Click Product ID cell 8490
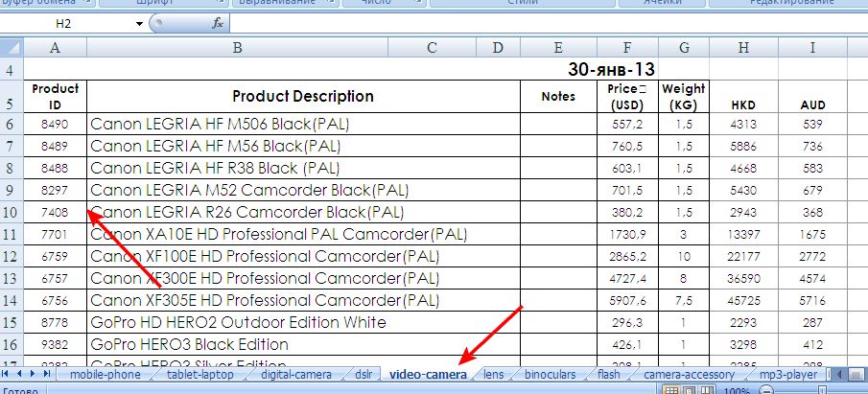 pos(56,124)
